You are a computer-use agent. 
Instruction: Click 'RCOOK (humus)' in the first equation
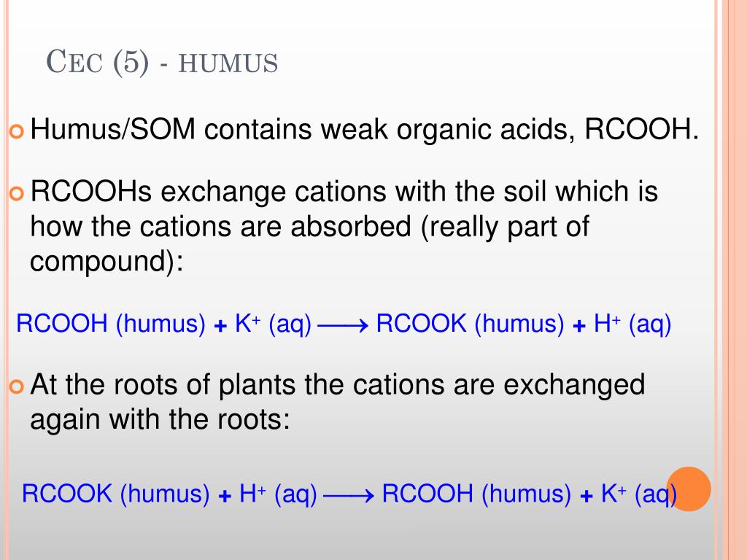pyautogui.click(x=470, y=324)
